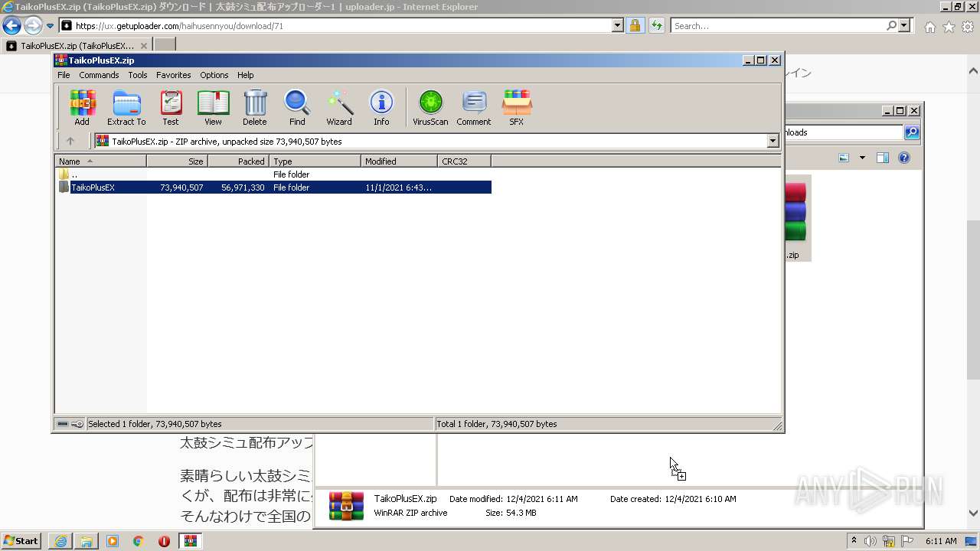Open the Favorites menu
This screenshot has width=980, height=551.
click(174, 75)
